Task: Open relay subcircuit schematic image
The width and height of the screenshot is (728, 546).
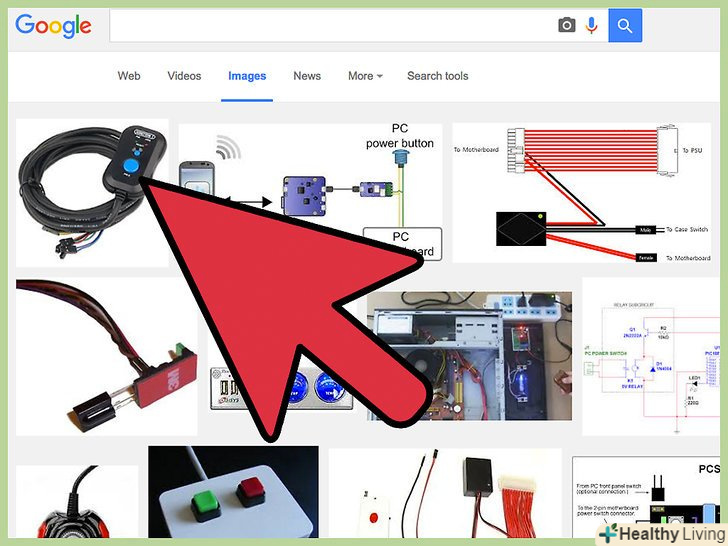Action: pos(651,357)
